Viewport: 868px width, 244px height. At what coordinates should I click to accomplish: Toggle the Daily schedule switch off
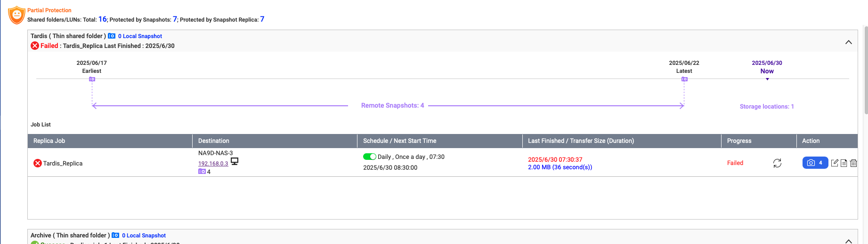pos(370,157)
